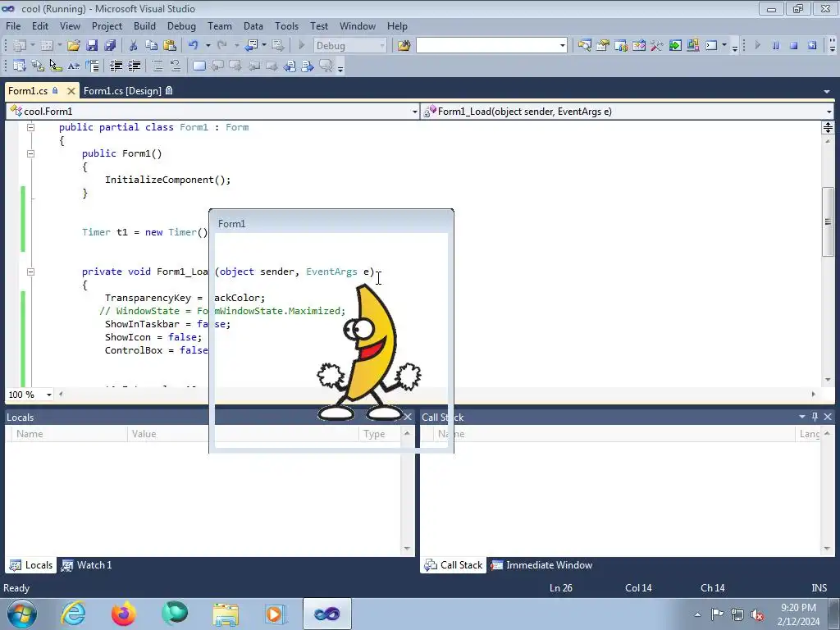This screenshot has width=840, height=630.
Task: Toggle a bookmark on the current line
Action: click(199, 66)
